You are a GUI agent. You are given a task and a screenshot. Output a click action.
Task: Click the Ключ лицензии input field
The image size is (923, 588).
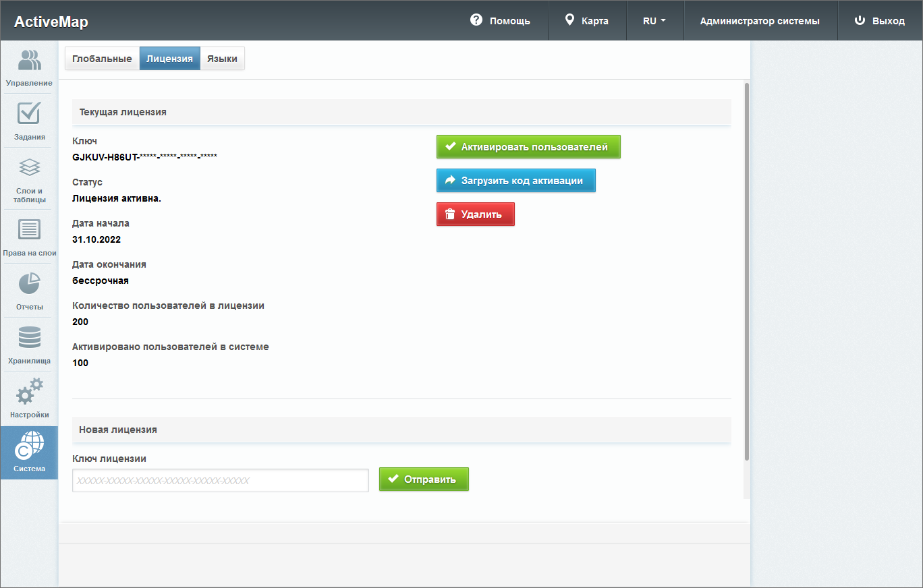pyautogui.click(x=220, y=481)
